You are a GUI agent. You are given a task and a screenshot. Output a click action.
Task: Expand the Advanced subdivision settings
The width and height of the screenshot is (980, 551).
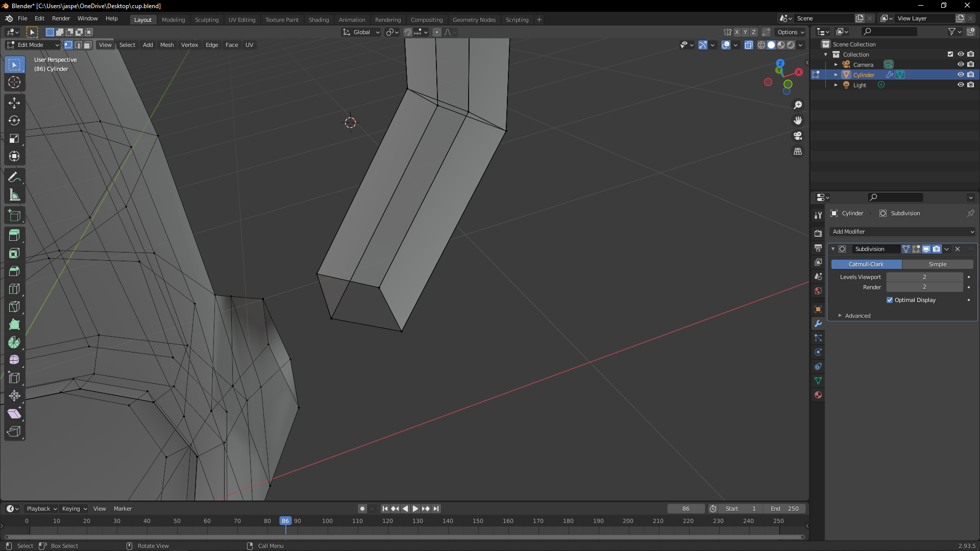pyautogui.click(x=857, y=316)
